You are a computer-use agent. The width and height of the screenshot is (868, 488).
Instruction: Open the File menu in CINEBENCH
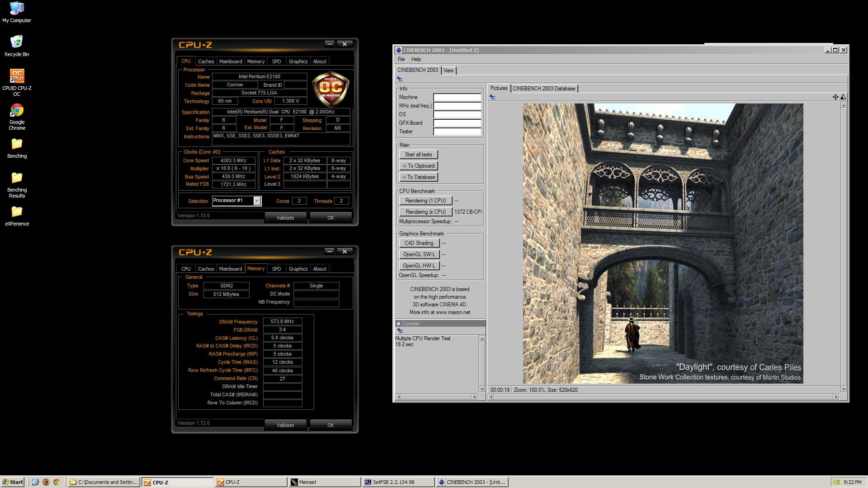click(401, 59)
